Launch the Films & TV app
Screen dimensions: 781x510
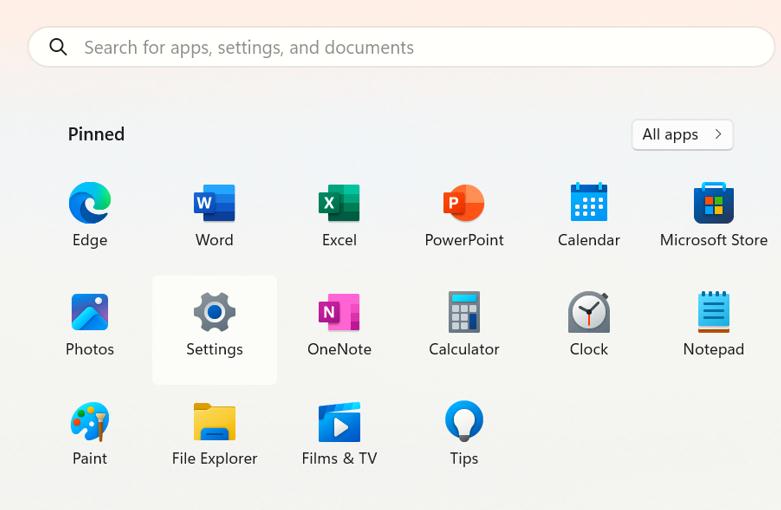coord(339,422)
